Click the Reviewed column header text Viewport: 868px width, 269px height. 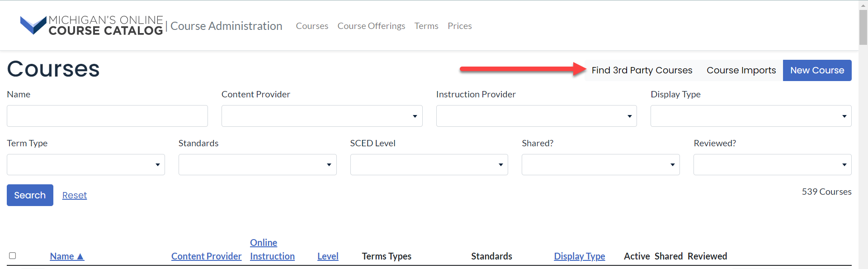708,256
